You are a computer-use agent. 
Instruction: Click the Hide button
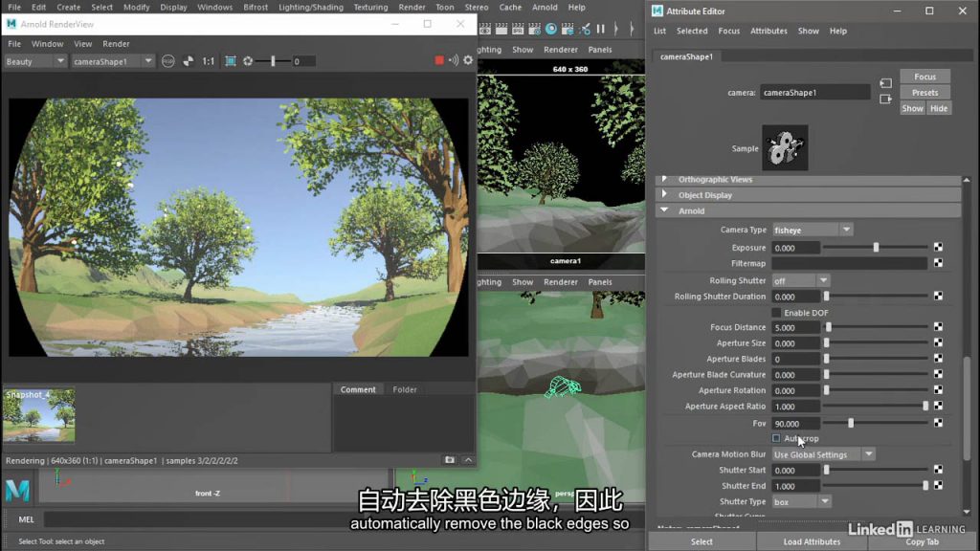click(939, 108)
